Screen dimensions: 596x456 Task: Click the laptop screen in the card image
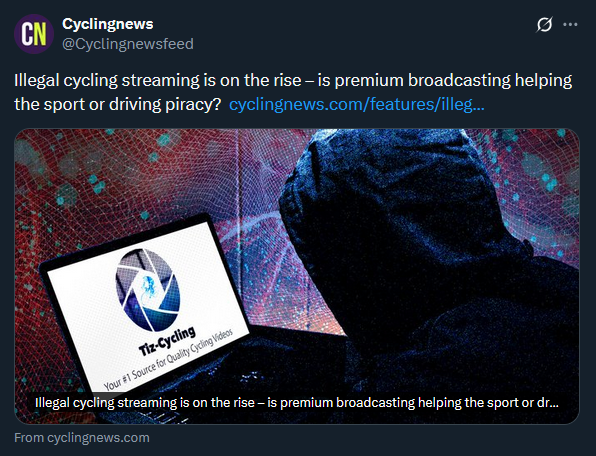pyautogui.click(x=146, y=310)
